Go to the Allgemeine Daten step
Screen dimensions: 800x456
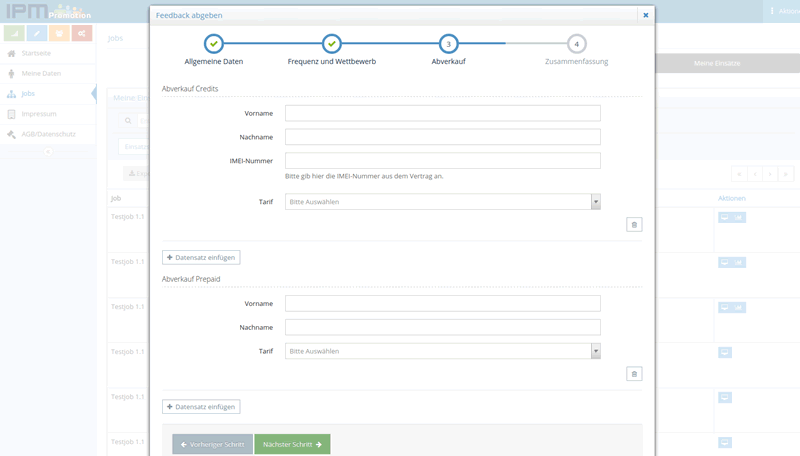pyautogui.click(x=214, y=44)
